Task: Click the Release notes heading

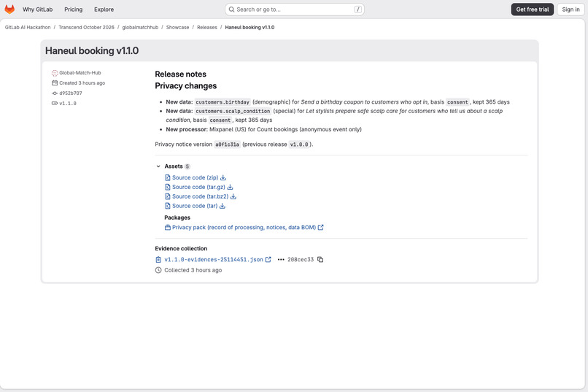Action: [180, 74]
